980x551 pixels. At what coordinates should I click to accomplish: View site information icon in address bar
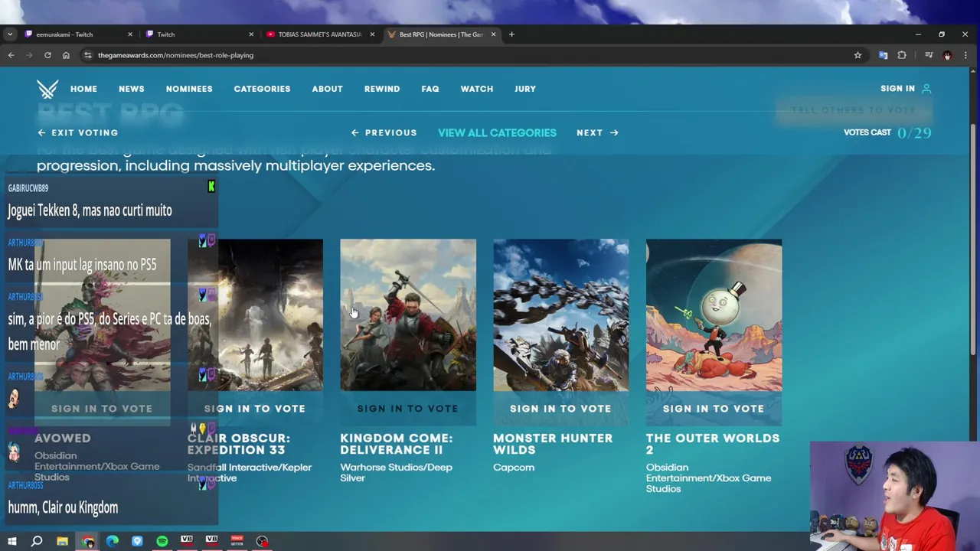coord(88,55)
